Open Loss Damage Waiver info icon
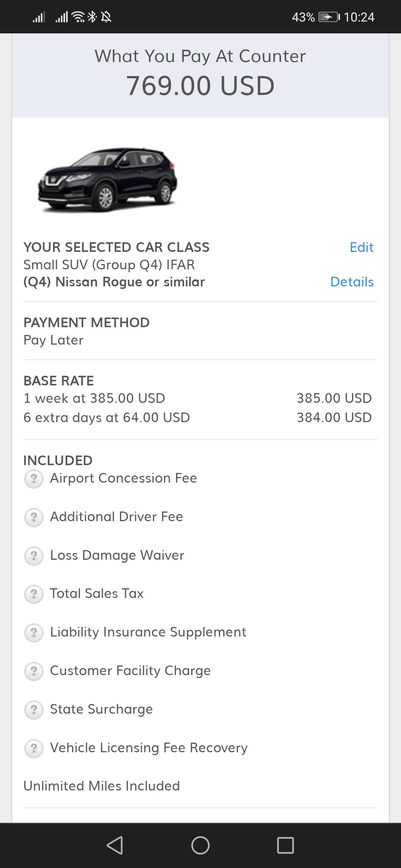401x868 pixels. [34, 556]
